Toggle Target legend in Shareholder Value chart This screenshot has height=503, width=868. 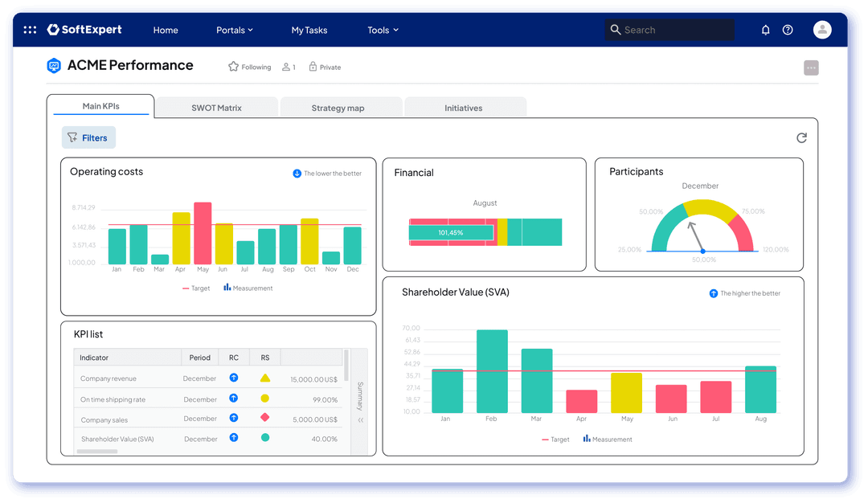(x=555, y=440)
